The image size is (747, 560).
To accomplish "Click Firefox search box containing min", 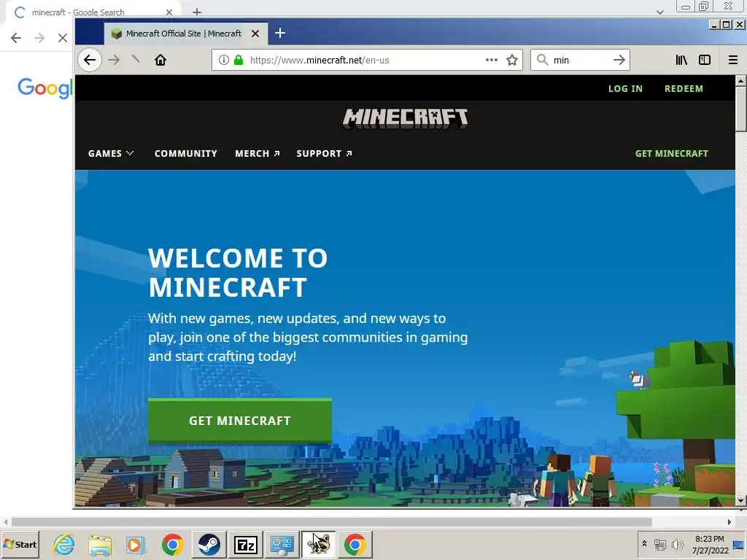I will tap(580, 60).
